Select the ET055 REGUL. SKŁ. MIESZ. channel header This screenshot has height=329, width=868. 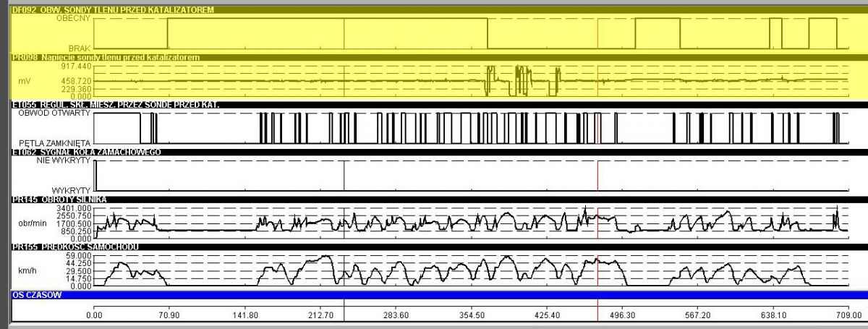pyautogui.click(x=439, y=105)
